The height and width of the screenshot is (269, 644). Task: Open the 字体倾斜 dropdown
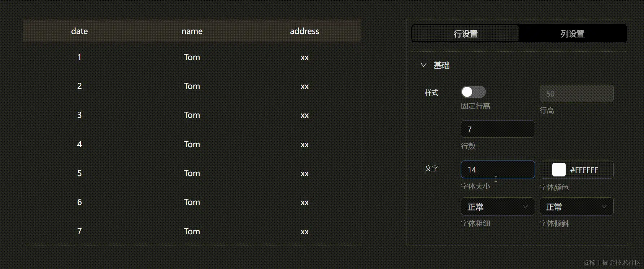[x=576, y=206]
